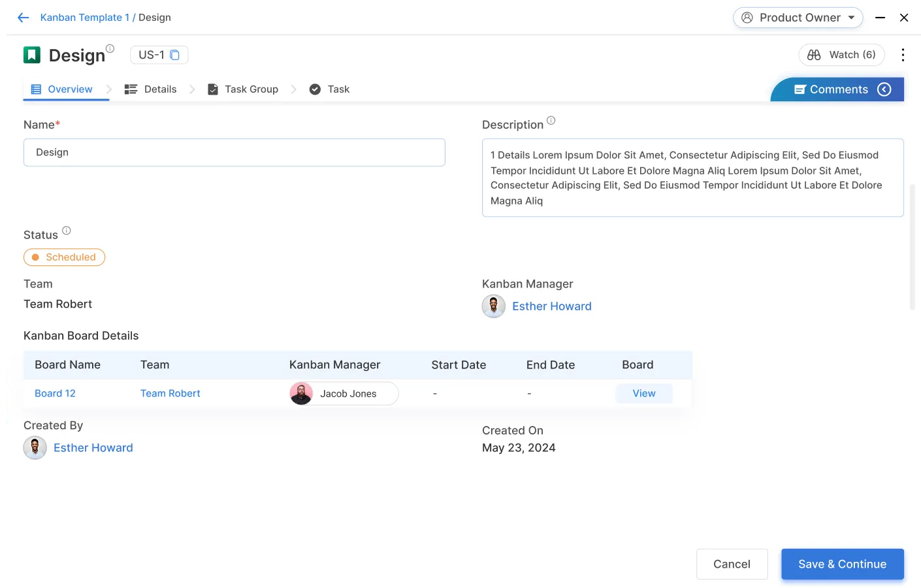The height and width of the screenshot is (588, 921).
Task: Open the three-dot options menu
Action: (903, 55)
